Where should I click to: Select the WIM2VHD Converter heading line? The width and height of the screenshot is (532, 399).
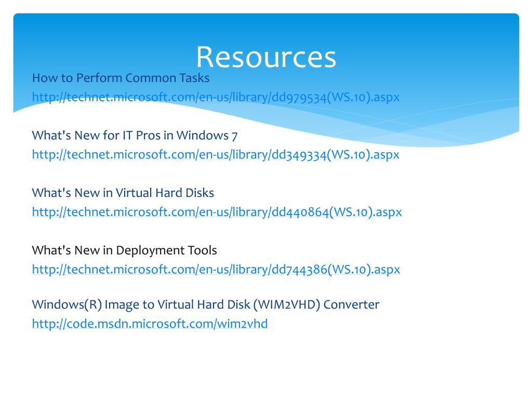click(x=205, y=304)
